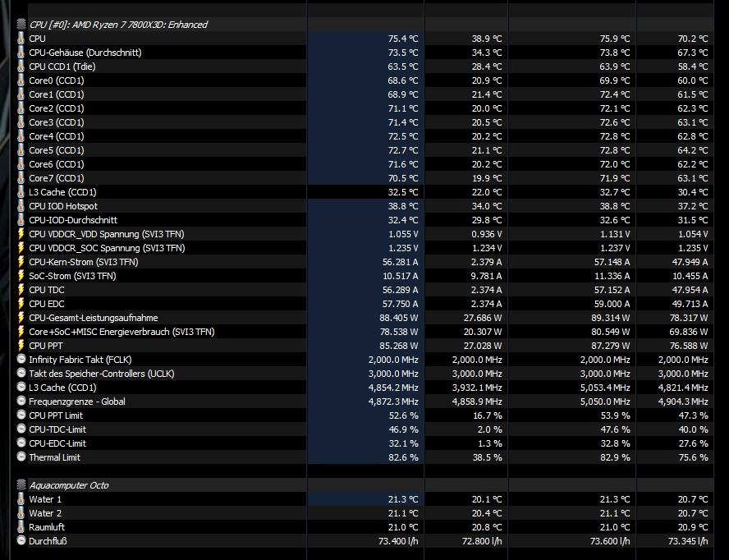Click thermometer icon for Core3 (CCD1)
Viewport: 729px width, 560px height.
(x=21, y=122)
